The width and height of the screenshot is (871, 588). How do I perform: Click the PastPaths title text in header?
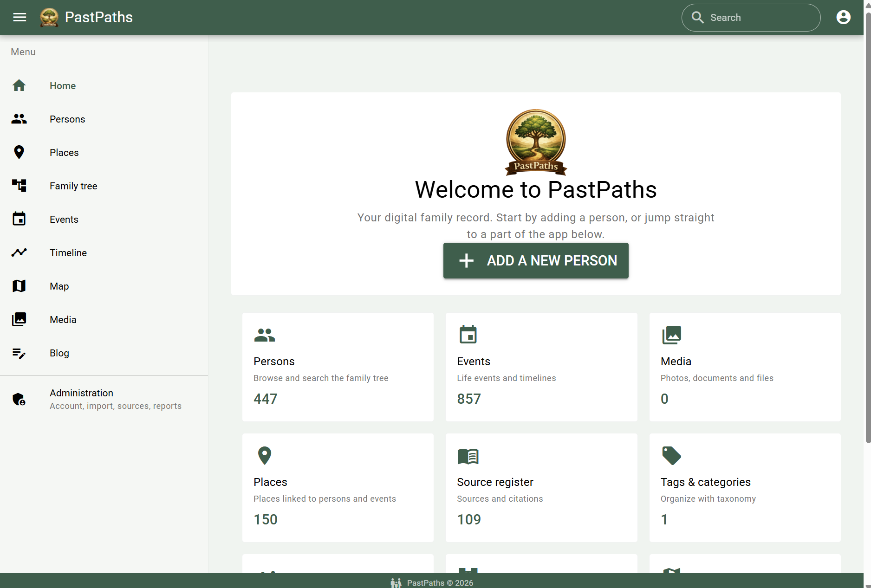(99, 17)
